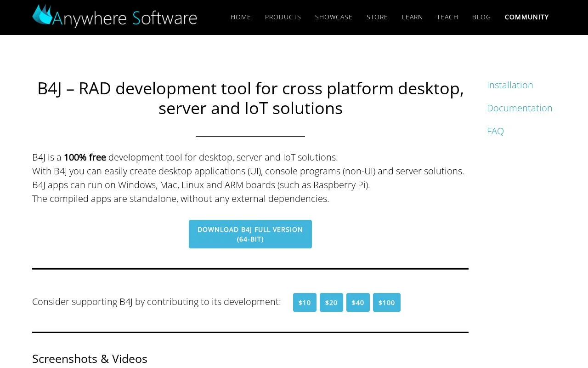Open the Documentation sidebar link
This screenshot has width=588, height=368.
click(520, 108)
